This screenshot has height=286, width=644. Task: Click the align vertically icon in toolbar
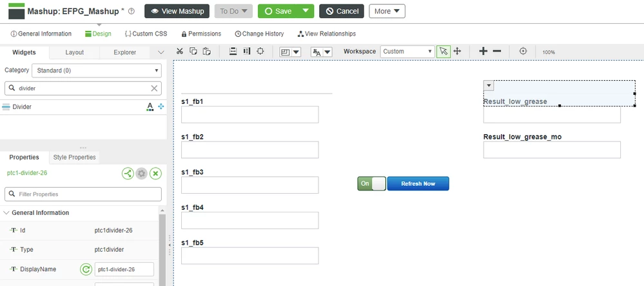click(233, 52)
